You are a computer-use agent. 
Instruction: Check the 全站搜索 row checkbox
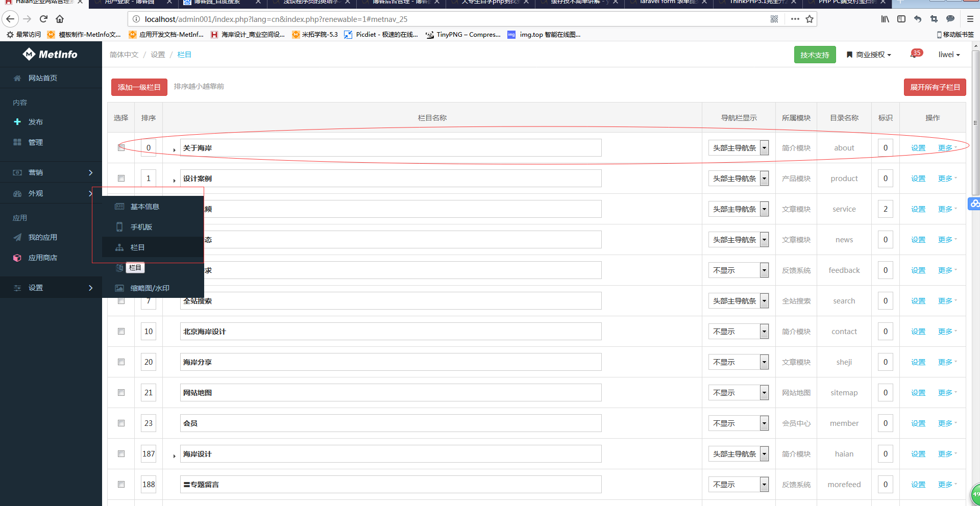tap(121, 301)
